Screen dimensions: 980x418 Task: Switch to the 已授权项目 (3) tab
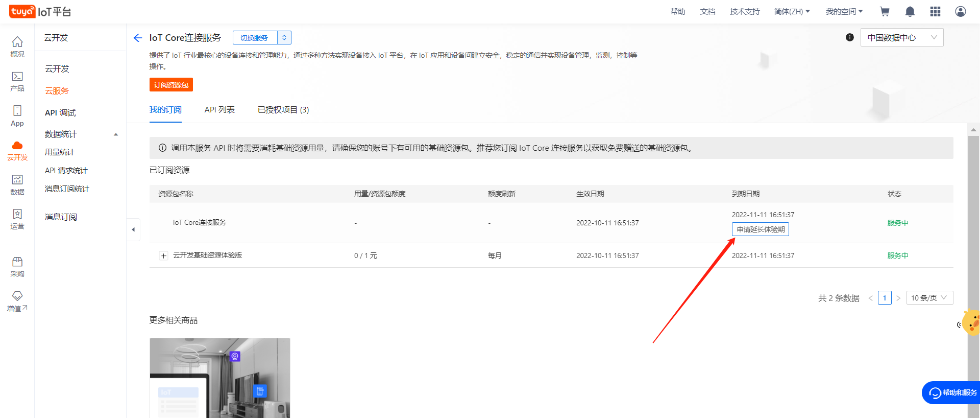(283, 110)
